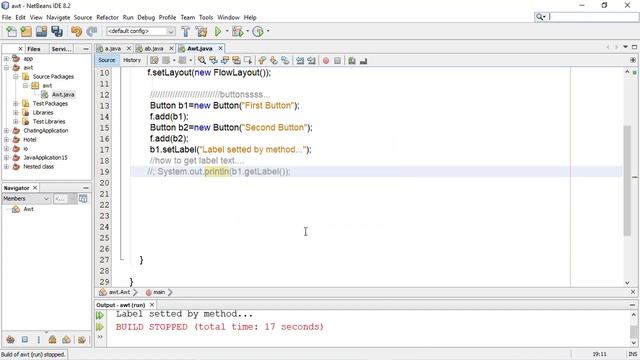The width and height of the screenshot is (640, 360).
Task: Open the File menu
Action: [x=7, y=17]
